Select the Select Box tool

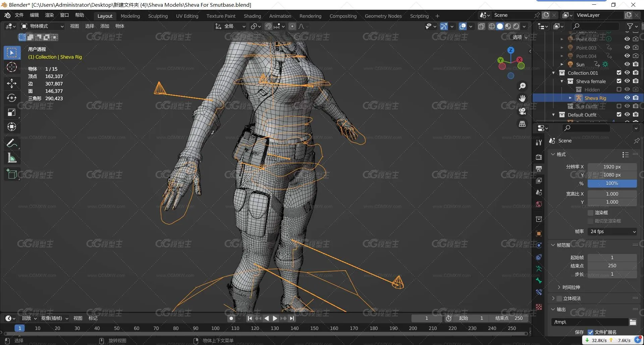tap(12, 53)
